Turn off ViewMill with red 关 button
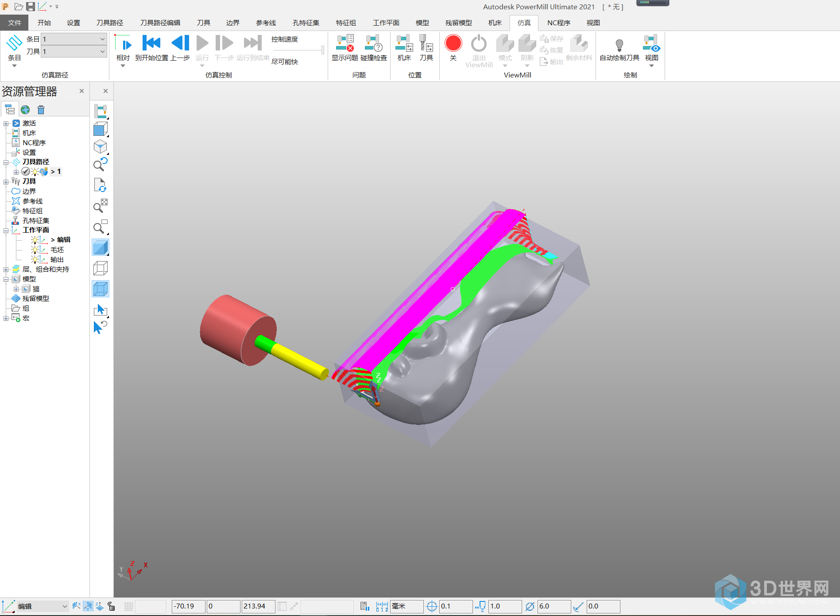 [453, 43]
